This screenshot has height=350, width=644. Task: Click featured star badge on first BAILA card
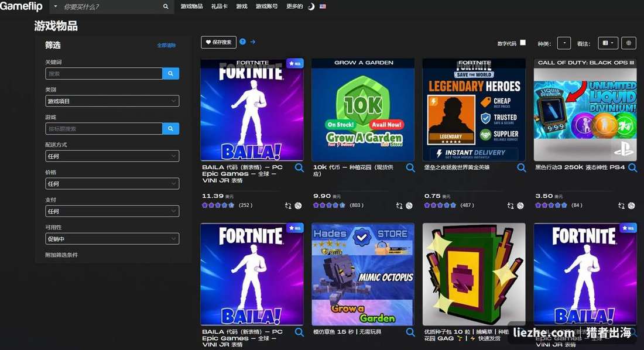[295, 63]
